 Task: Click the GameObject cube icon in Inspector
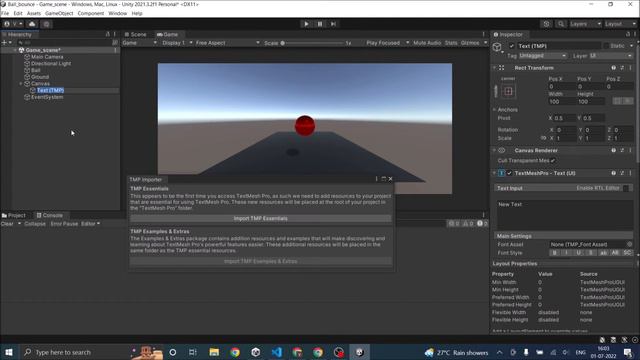point(497,47)
